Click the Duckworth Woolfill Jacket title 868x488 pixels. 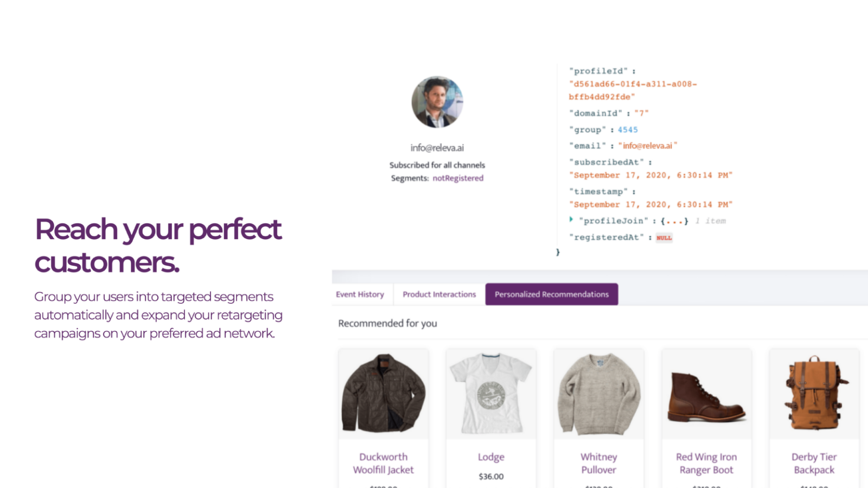pos(384,464)
